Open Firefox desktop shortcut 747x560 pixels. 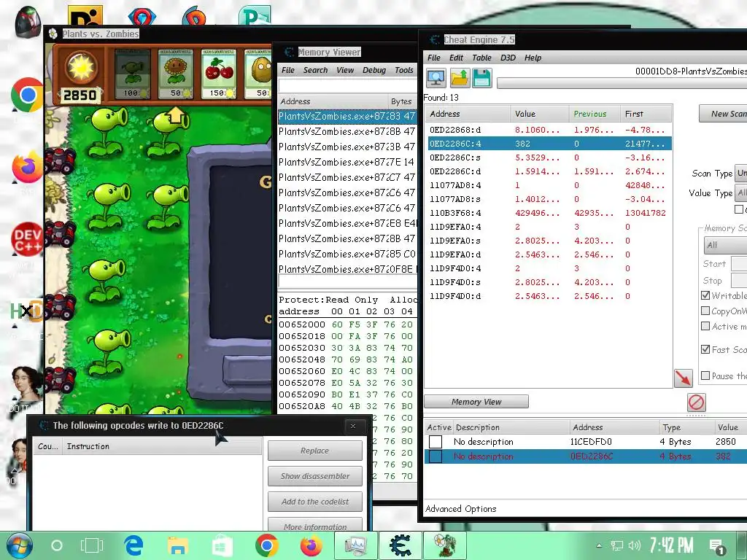coord(27,167)
